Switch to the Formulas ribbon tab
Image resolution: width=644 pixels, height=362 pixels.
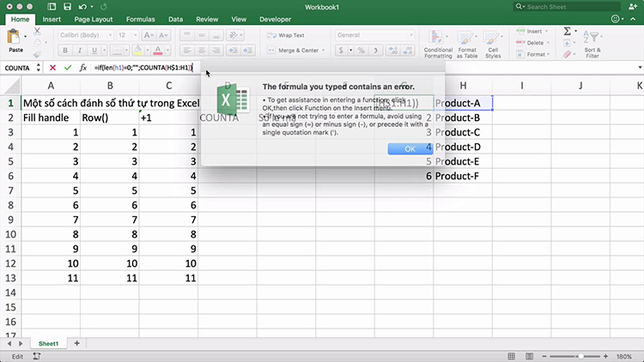141,19
